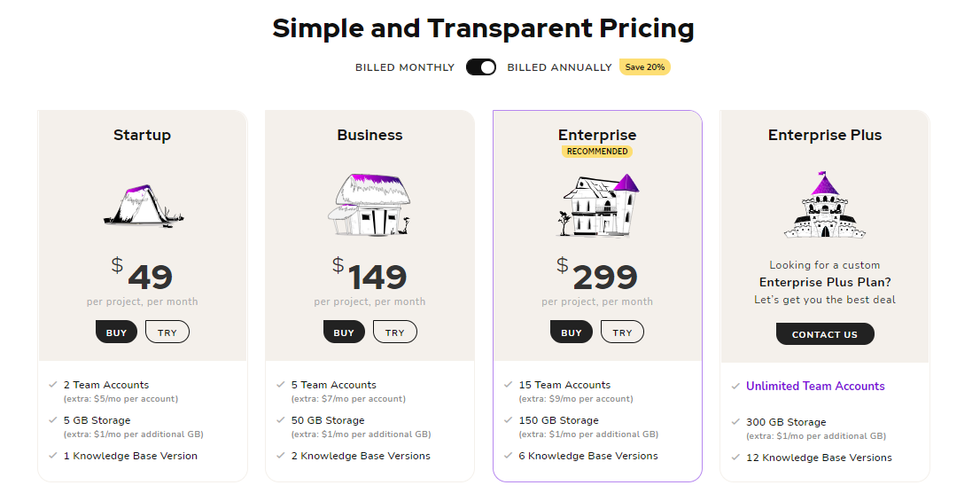Screen dimensions: 980x493
Task: Try the Business plan
Action: pos(395,333)
